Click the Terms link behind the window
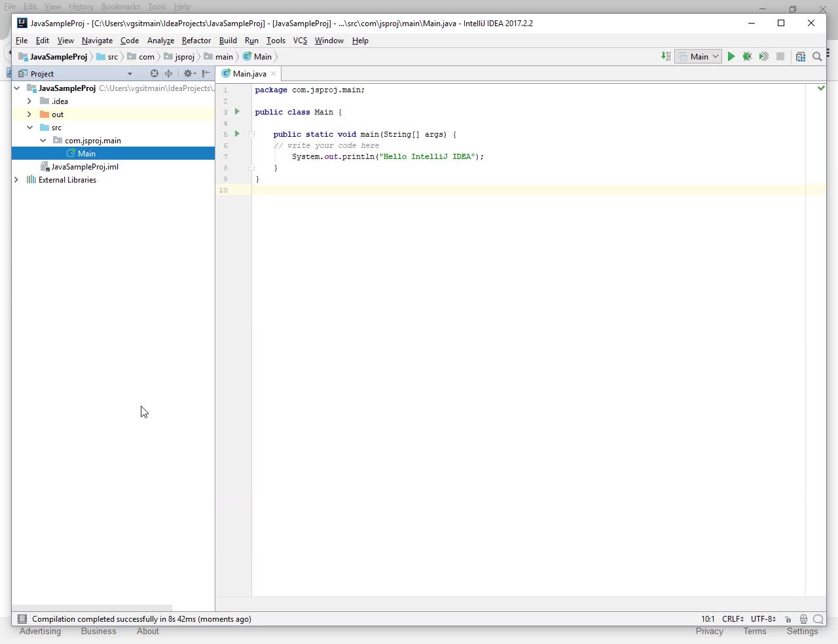The image size is (838, 644). (x=754, y=632)
